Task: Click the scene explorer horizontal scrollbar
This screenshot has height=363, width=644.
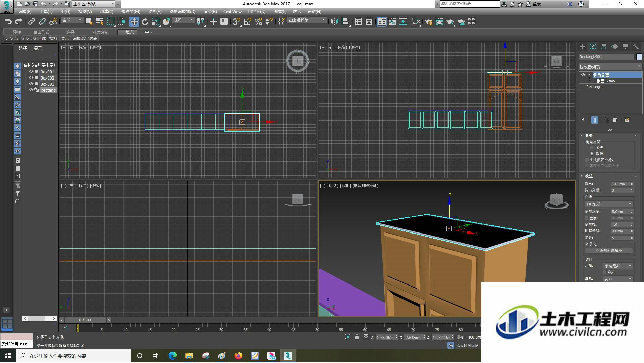Action: pos(40,318)
